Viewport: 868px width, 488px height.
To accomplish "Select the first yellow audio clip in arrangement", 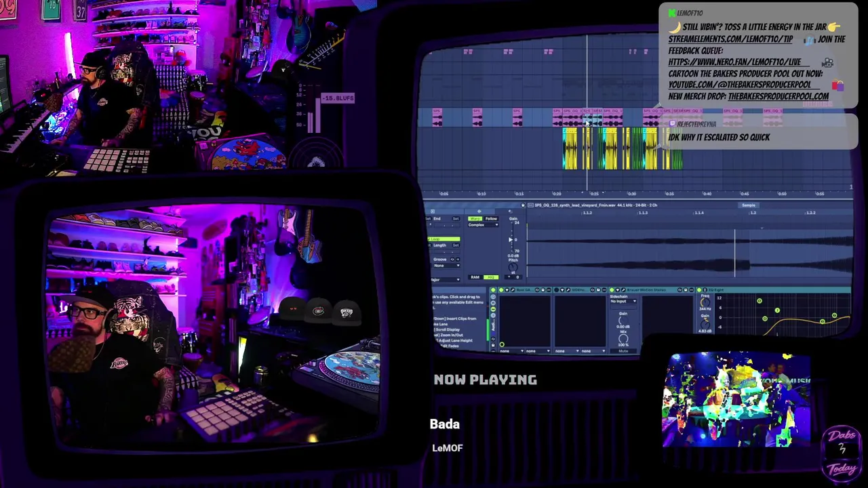I will pos(570,148).
